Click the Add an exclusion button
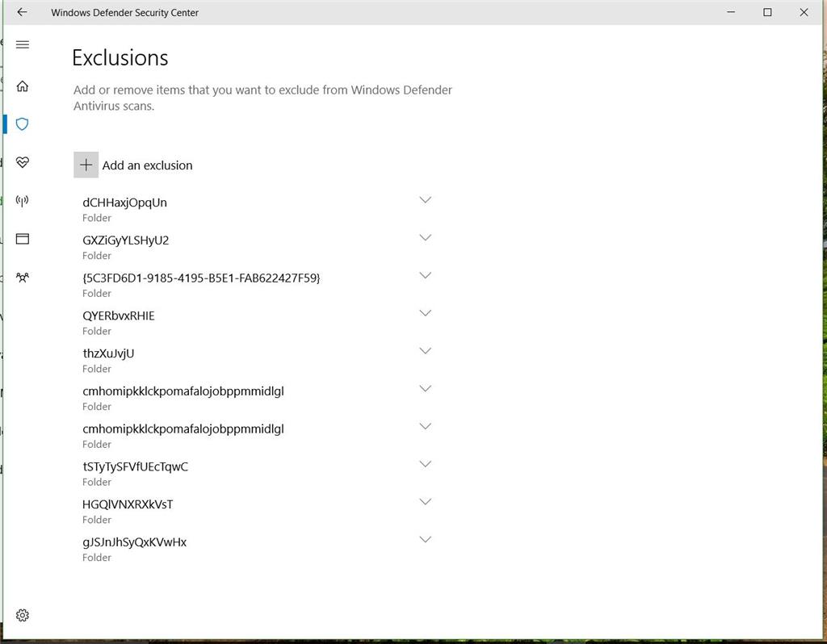 tap(147, 165)
